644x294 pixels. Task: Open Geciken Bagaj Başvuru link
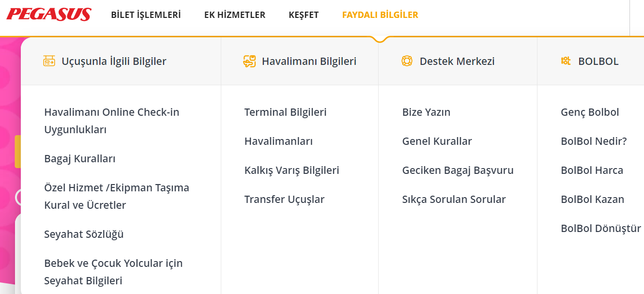(458, 170)
